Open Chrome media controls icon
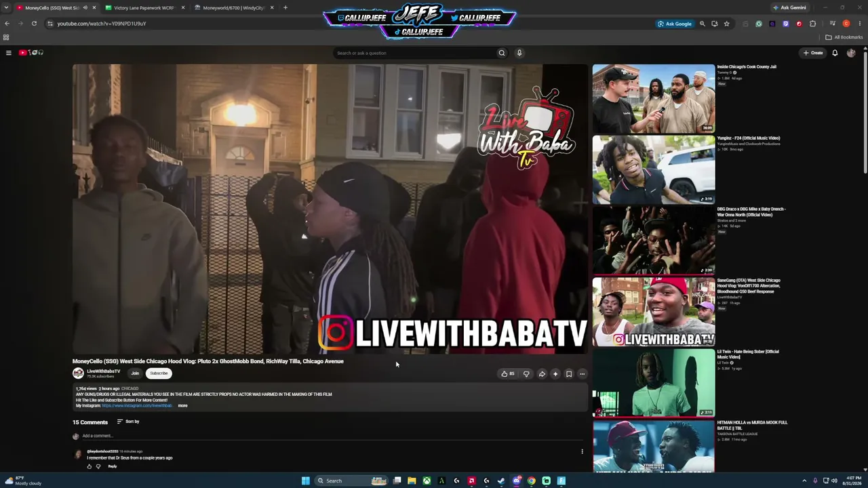Image resolution: width=868 pixels, height=488 pixels. point(832,24)
